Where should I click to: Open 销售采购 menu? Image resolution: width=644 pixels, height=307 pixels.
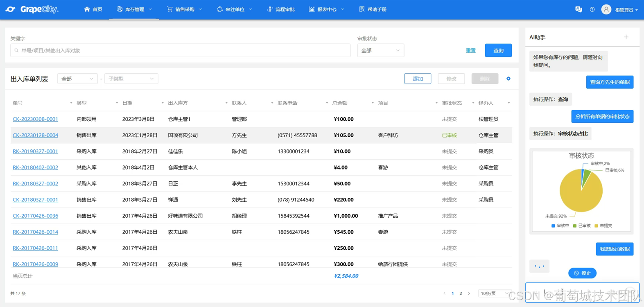coord(184,9)
